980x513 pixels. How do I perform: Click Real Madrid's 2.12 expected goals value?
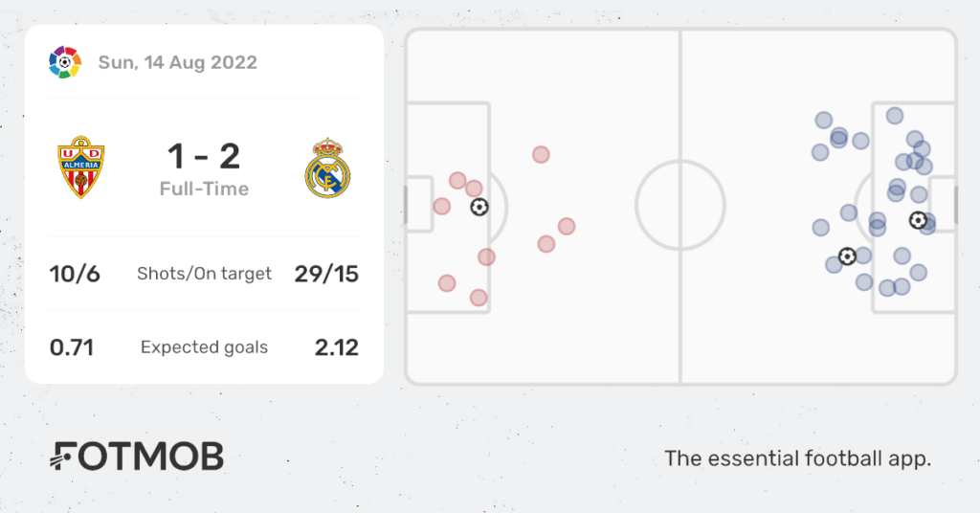coord(336,347)
